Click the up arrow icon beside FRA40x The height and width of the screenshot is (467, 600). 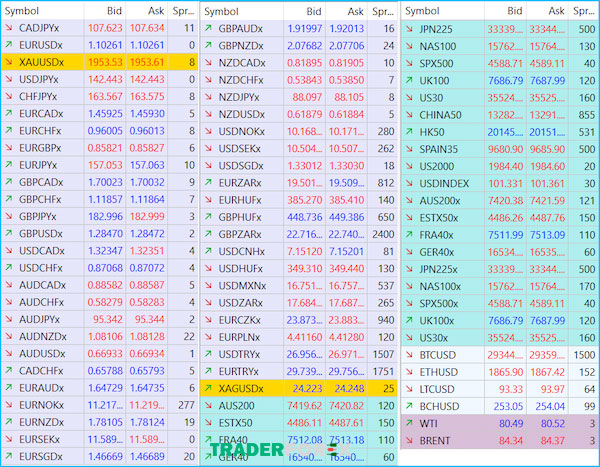409,234
